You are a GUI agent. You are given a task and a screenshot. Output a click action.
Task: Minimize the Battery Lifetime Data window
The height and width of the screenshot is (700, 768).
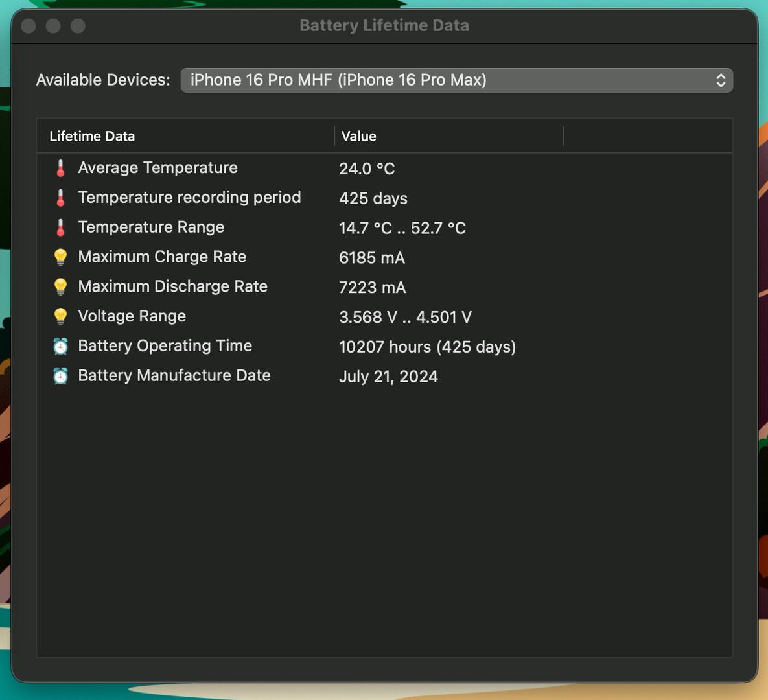53,26
